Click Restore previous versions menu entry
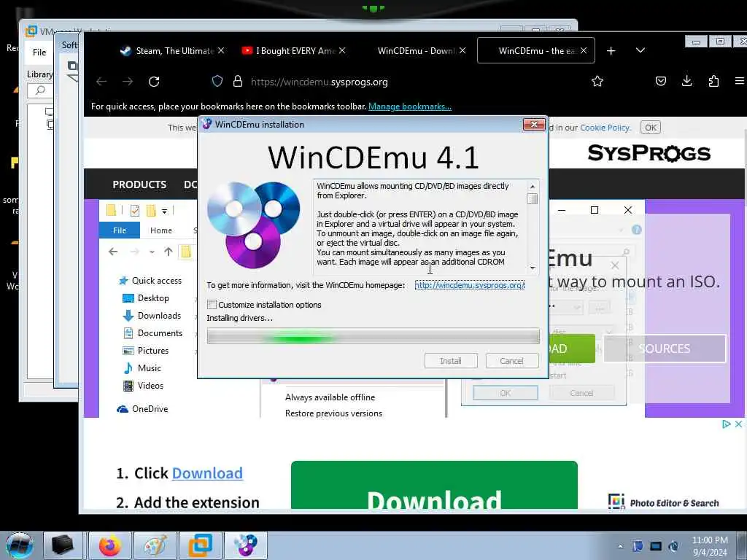Image resolution: width=747 pixels, height=560 pixels. [x=333, y=413]
